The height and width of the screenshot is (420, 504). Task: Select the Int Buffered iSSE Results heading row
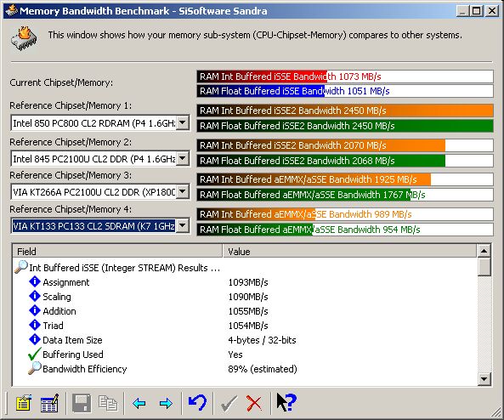(124, 268)
